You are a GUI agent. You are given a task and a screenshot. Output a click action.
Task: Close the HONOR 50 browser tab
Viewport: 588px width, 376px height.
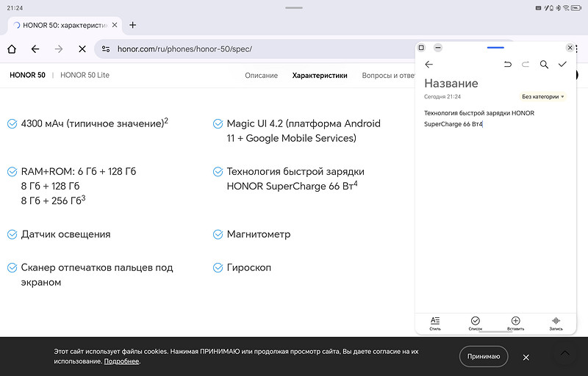tap(115, 25)
